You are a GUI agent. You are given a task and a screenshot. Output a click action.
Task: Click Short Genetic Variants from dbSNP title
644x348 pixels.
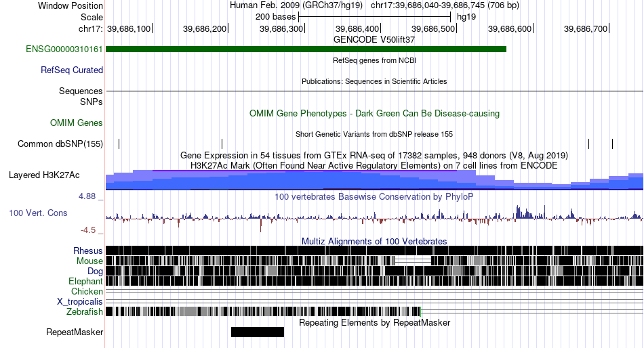[x=374, y=134]
